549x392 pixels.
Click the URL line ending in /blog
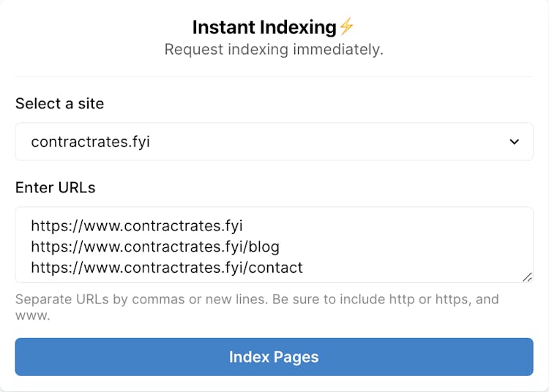coord(154,246)
